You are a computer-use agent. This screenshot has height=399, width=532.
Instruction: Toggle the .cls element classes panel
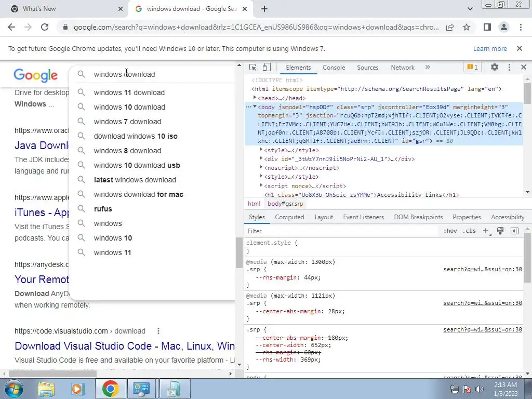[x=470, y=231]
